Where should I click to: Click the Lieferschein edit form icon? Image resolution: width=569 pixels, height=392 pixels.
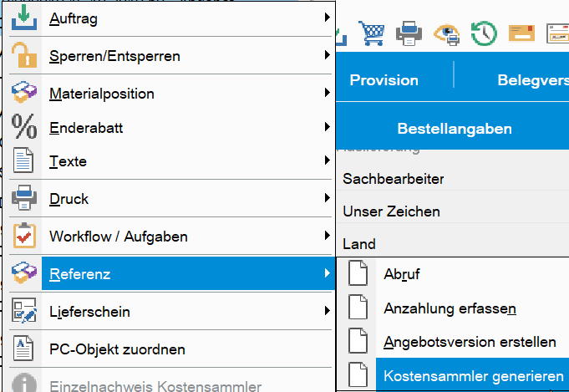[25, 312]
